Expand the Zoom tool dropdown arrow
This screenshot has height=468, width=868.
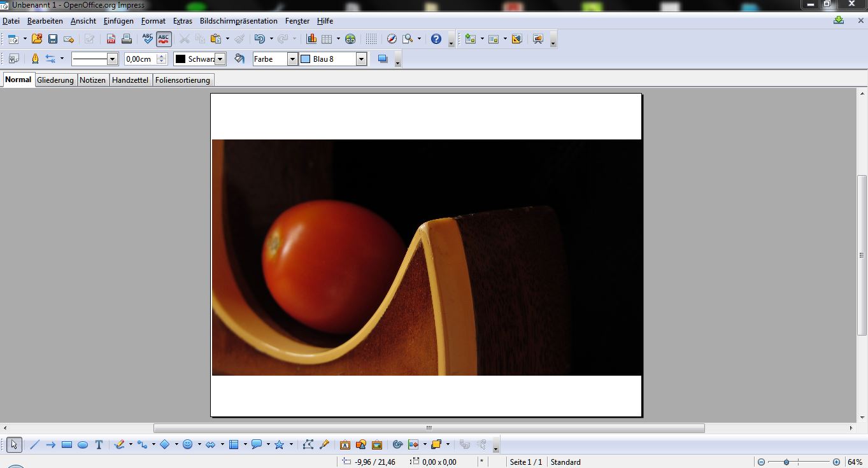pos(419,39)
